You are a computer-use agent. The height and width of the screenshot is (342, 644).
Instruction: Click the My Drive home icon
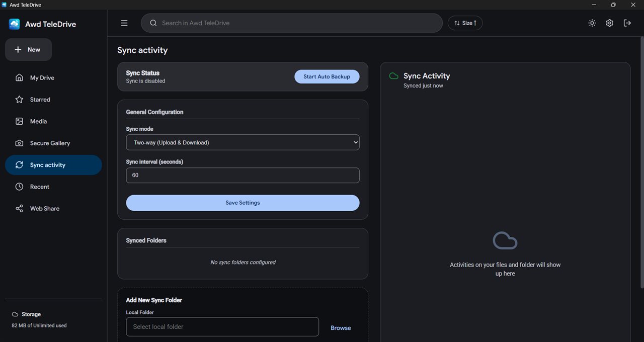click(19, 78)
